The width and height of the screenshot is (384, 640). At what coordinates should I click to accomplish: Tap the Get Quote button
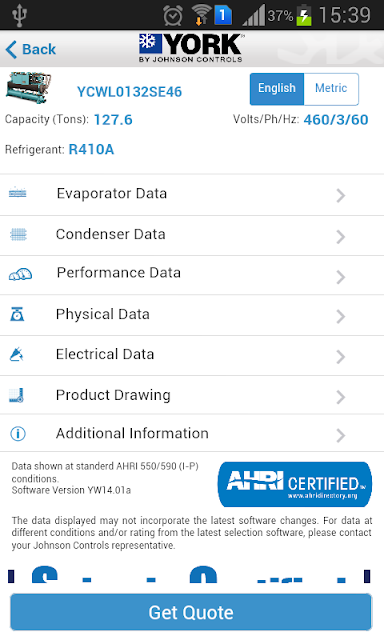point(191,612)
